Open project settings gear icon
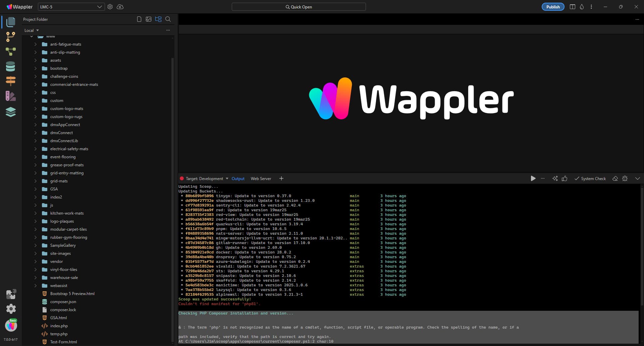Screen dimensions: 644x346 pyautogui.click(x=110, y=7)
